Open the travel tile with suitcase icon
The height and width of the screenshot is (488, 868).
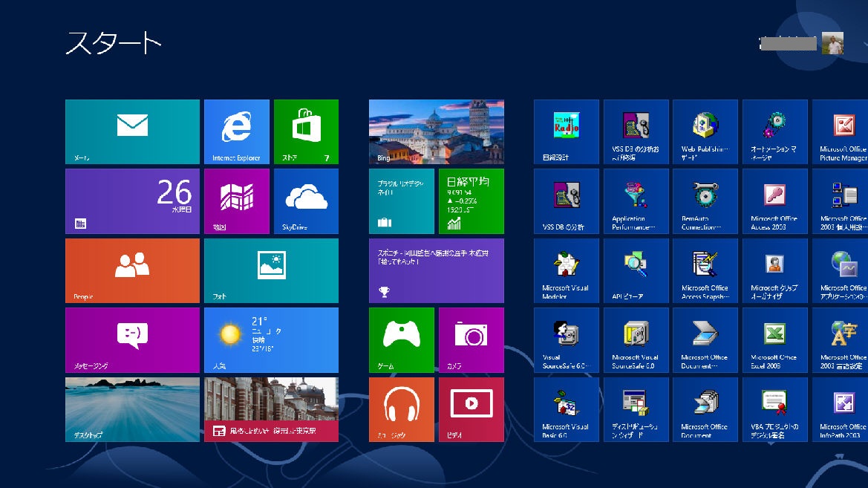tap(402, 201)
